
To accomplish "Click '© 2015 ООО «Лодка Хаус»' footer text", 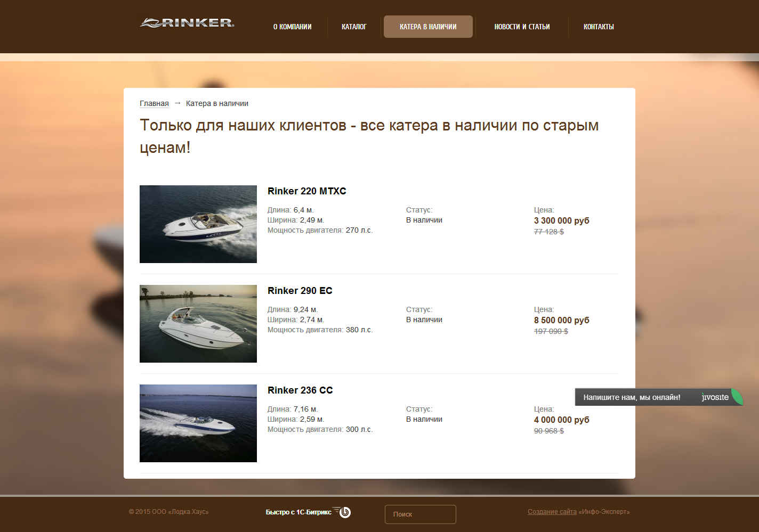I will pos(168,512).
